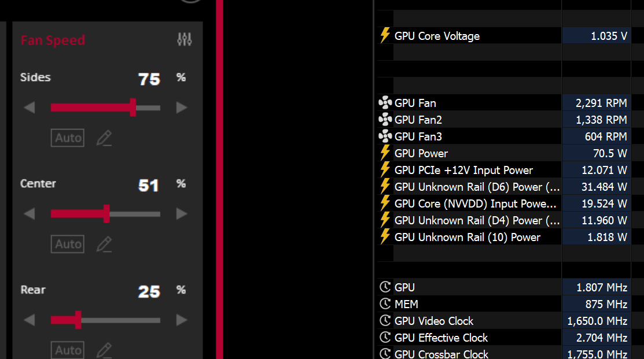Click the fan icon beside GPU Fan
Image resolution: width=644 pixels, height=359 pixels.
tap(385, 103)
